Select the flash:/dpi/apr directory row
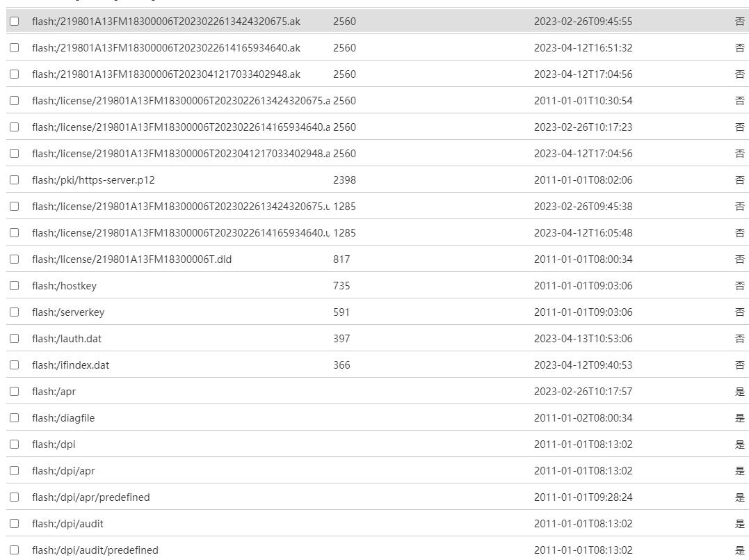This screenshot has height=560, width=749. point(63,471)
